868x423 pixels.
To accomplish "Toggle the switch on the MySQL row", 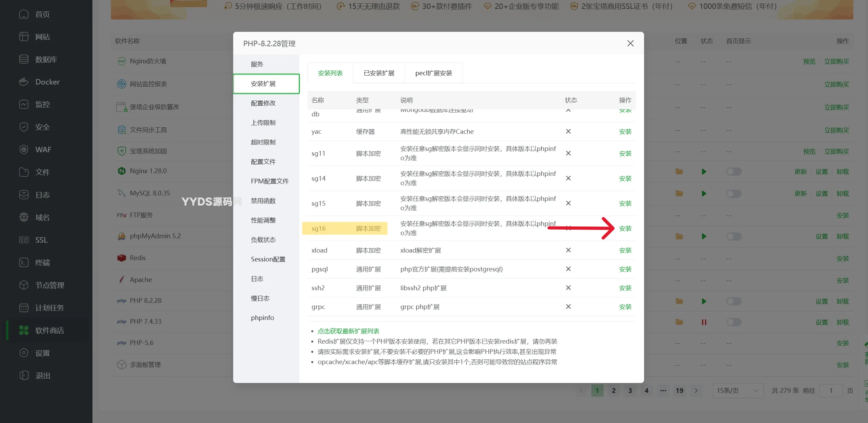I will 733,193.
